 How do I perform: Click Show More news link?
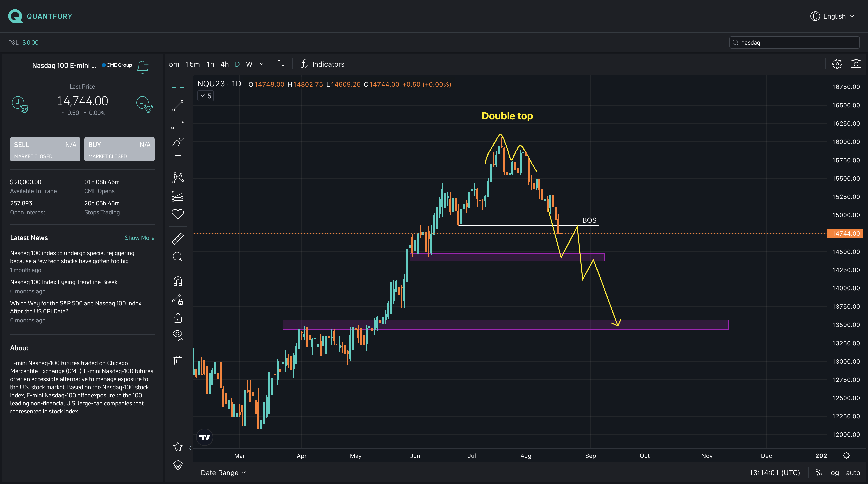click(139, 238)
